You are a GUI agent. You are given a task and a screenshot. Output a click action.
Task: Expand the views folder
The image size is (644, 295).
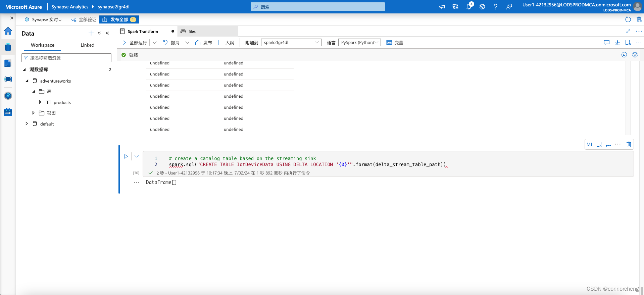point(33,113)
